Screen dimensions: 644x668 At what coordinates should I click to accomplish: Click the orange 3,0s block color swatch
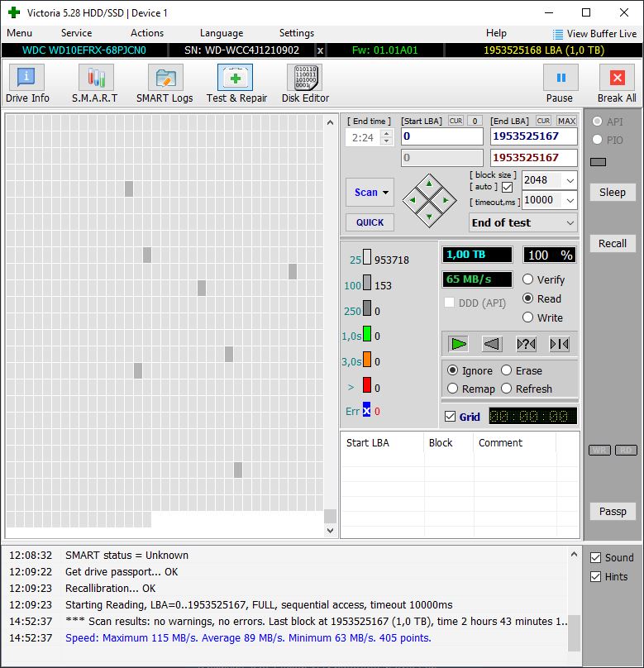click(x=367, y=359)
